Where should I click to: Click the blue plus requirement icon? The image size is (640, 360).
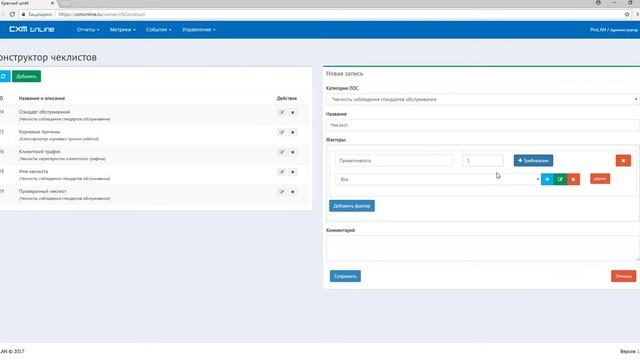coord(547,179)
